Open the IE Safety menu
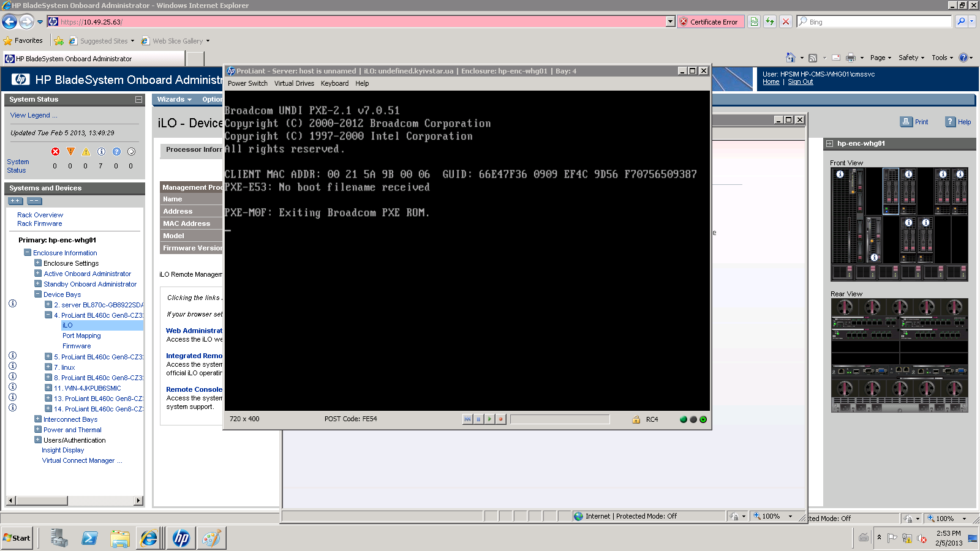The image size is (980, 551). tap(911, 58)
